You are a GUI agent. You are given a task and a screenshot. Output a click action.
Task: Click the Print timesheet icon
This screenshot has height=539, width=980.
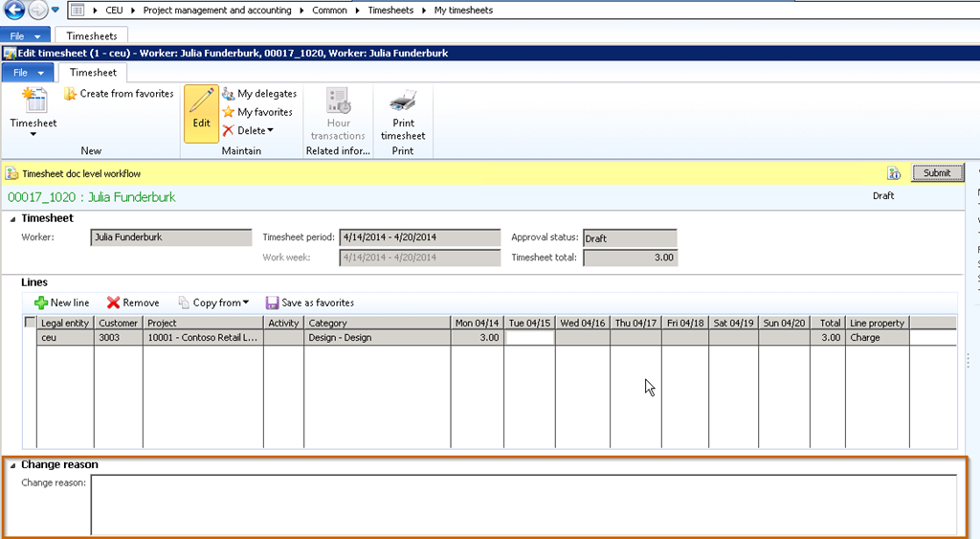pos(403,101)
